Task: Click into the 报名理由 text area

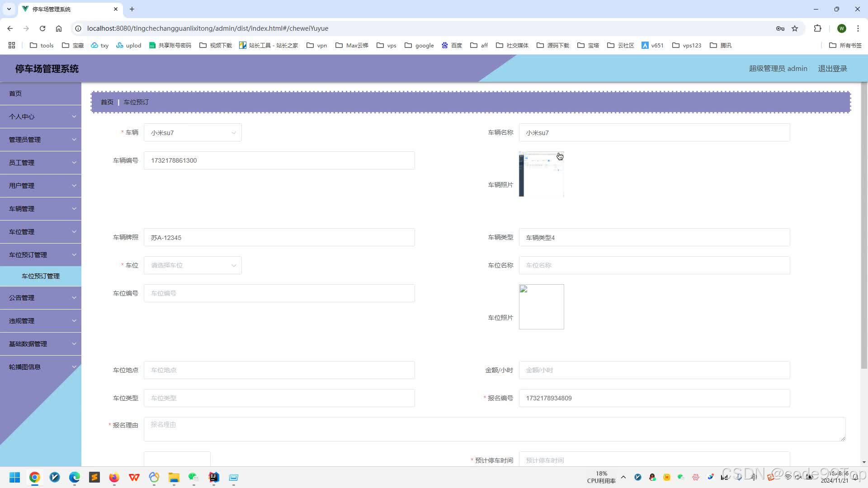Action: 494,429
